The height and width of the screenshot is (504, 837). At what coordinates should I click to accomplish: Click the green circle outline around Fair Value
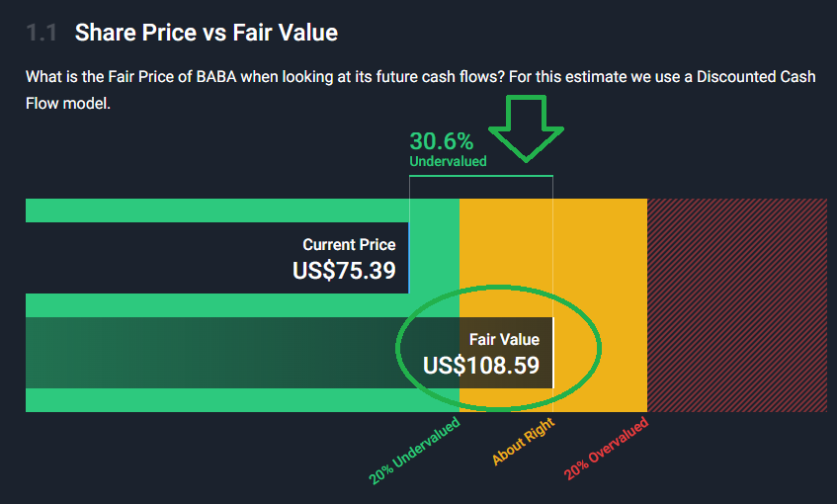tap(499, 348)
